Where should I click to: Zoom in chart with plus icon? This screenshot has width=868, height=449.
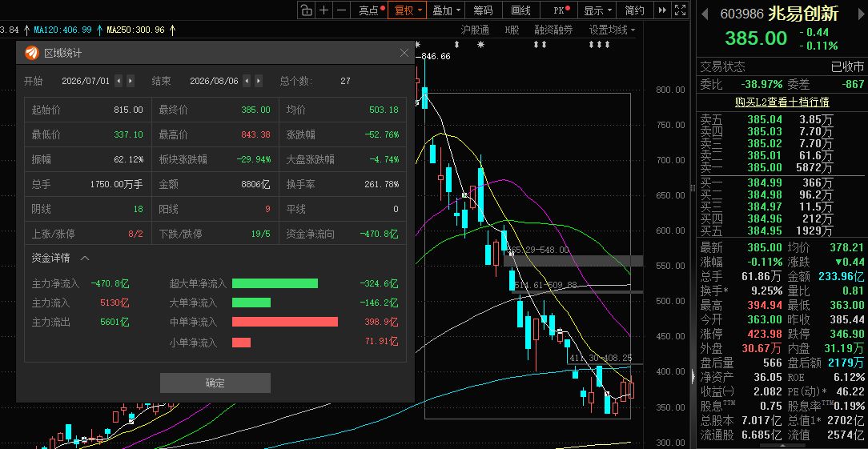pyautogui.click(x=324, y=10)
